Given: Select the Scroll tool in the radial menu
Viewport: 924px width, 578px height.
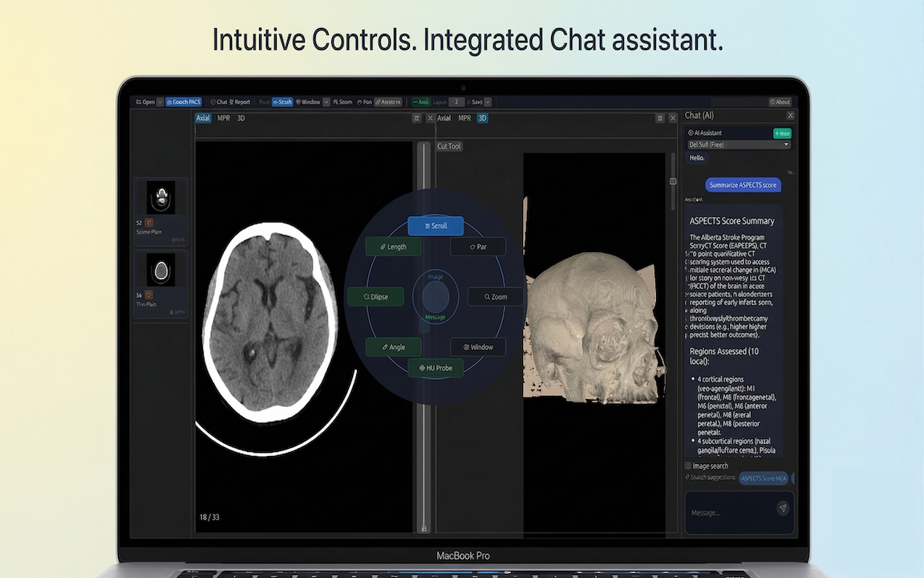Looking at the screenshot, I should click(435, 226).
